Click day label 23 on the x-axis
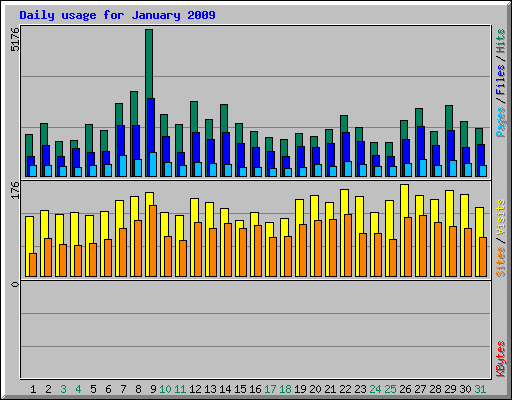This screenshot has width=512, height=400. tap(360, 389)
